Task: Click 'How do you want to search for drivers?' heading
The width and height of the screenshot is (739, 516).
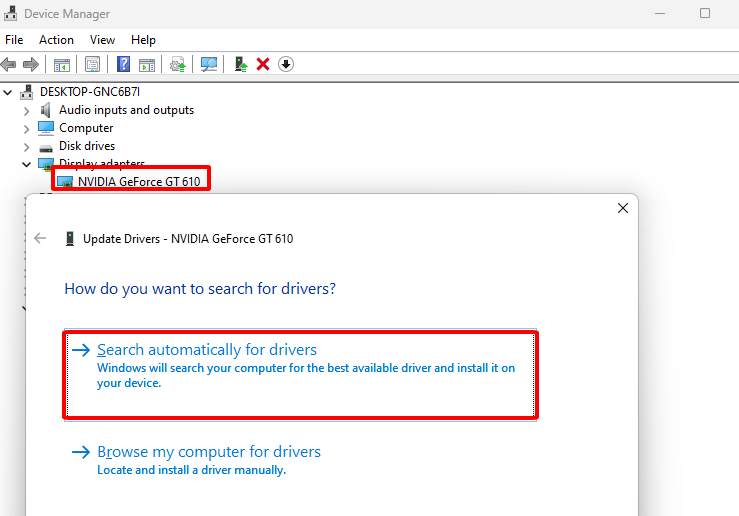Action: (200, 288)
